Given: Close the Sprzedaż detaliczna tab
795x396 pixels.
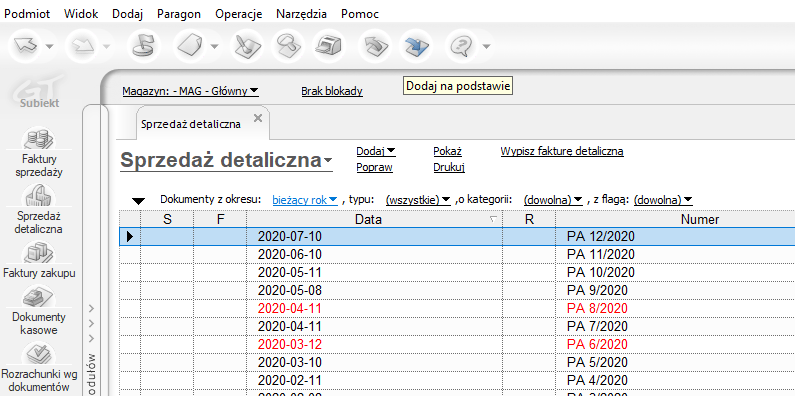Looking at the screenshot, I should 258,118.
